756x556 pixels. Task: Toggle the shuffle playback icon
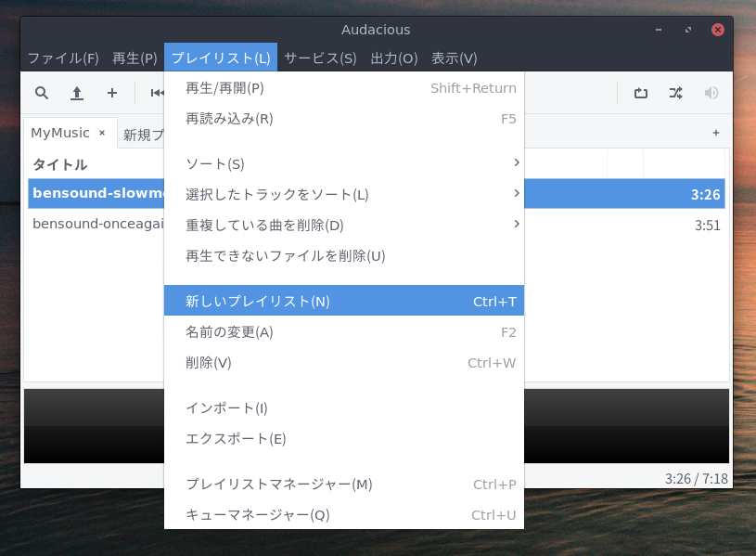(676, 93)
